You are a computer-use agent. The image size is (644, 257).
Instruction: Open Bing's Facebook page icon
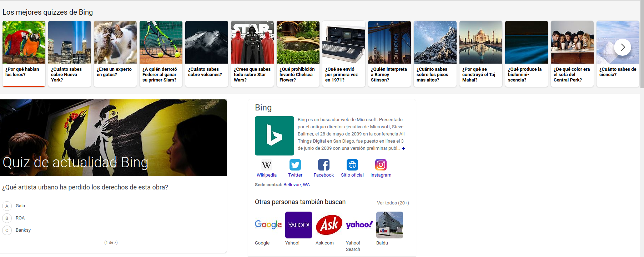(324, 165)
